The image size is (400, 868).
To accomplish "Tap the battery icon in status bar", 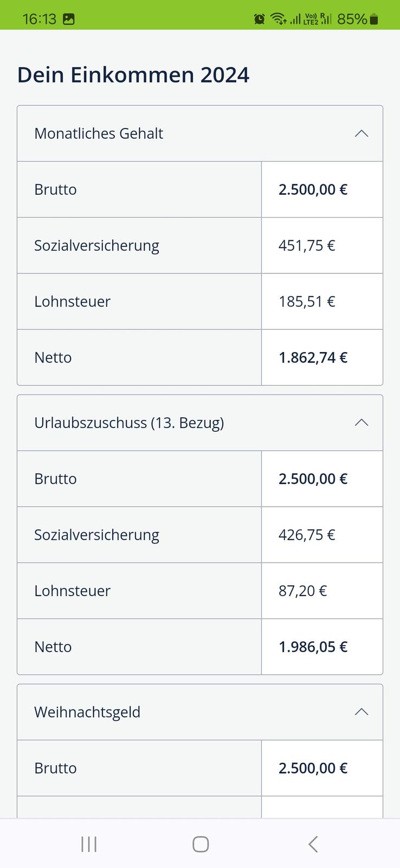I will tap(374, 19).
